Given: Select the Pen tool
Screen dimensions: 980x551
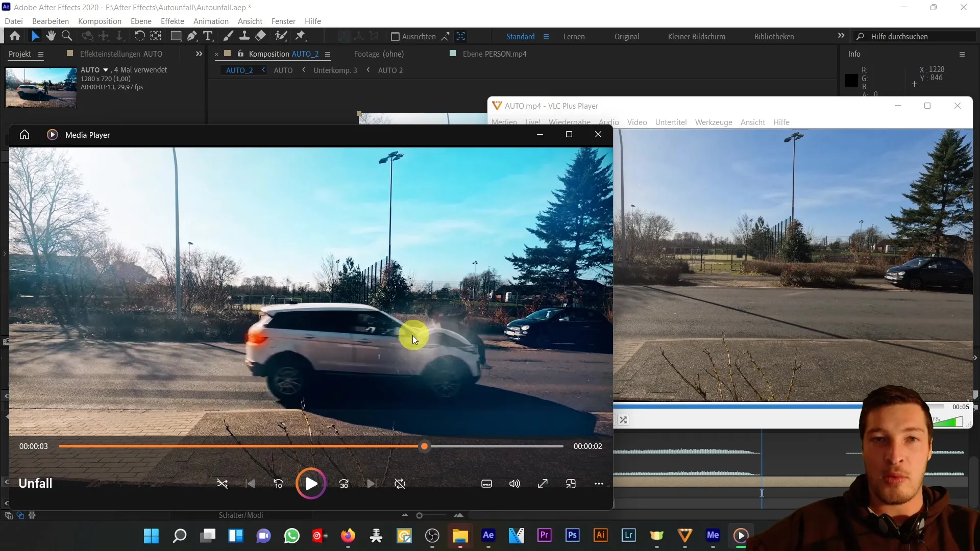Looking at the screenshot, I should click(x=192, y=36).
